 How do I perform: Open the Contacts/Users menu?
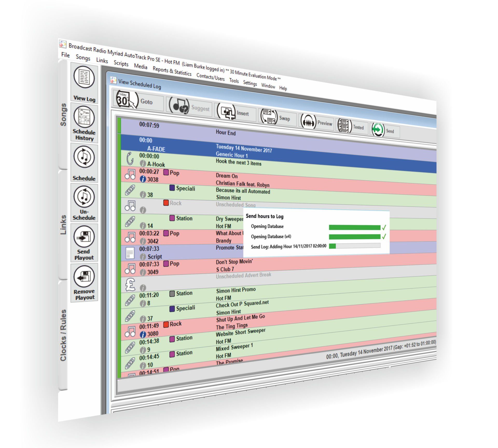click(210, 77)
